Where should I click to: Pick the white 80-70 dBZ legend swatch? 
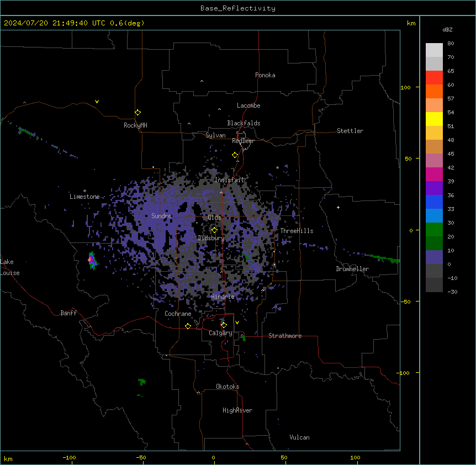(x=434, y=50)
